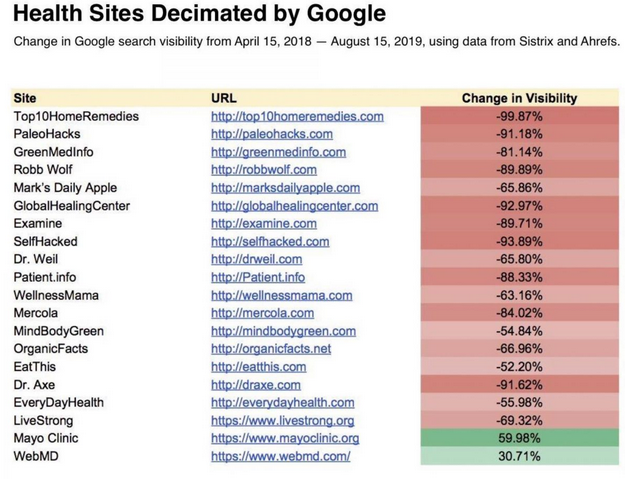The image size is (625, 479).
Task: Open the examine.com URL
Action: 264,224
